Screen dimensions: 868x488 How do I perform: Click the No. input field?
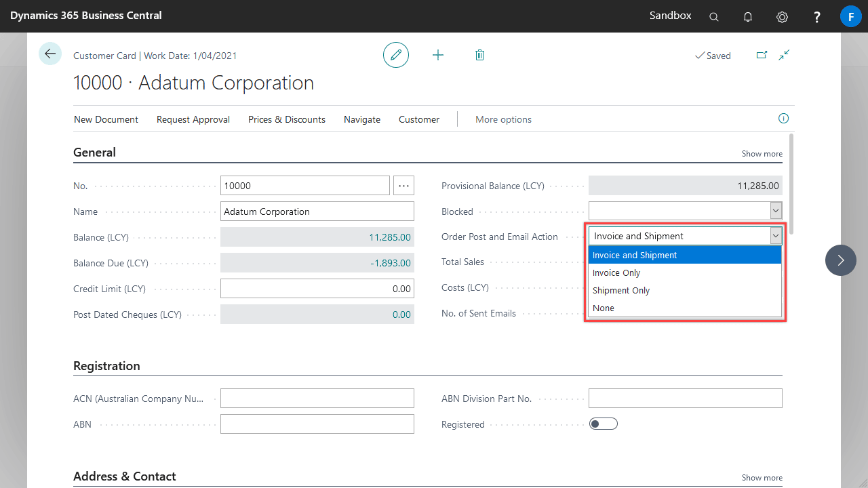coord(305,185)
